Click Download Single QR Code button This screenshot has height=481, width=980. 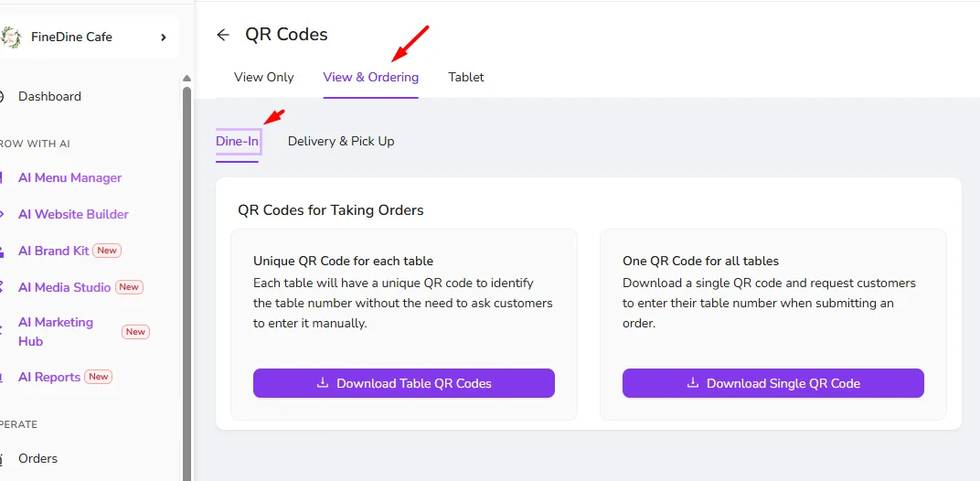[x=773, y=383]
